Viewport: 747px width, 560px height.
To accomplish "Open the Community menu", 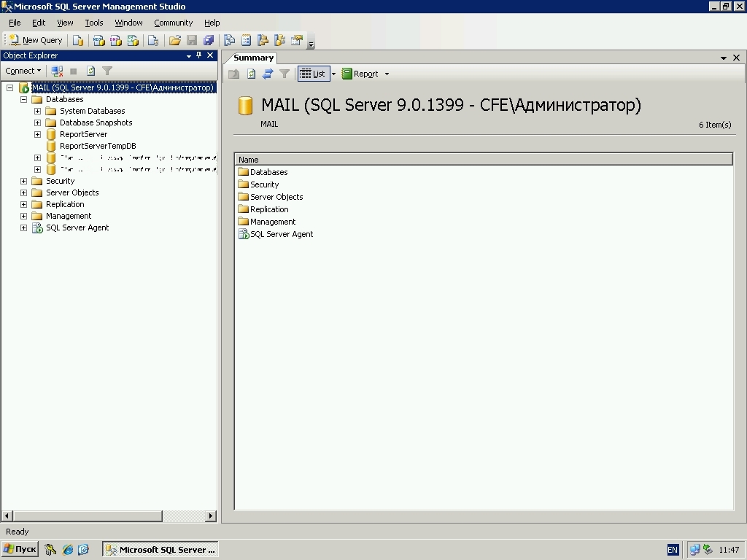I will click(174, 23).
